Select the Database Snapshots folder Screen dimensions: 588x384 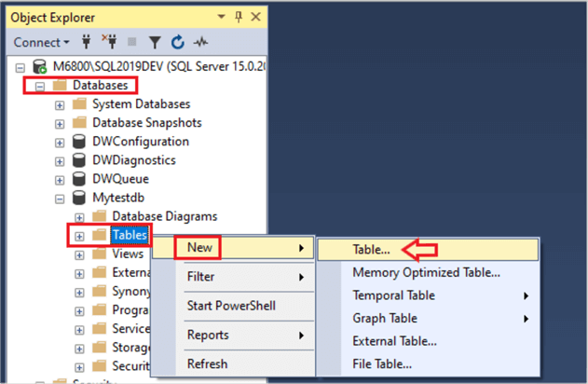coord(146,123)
